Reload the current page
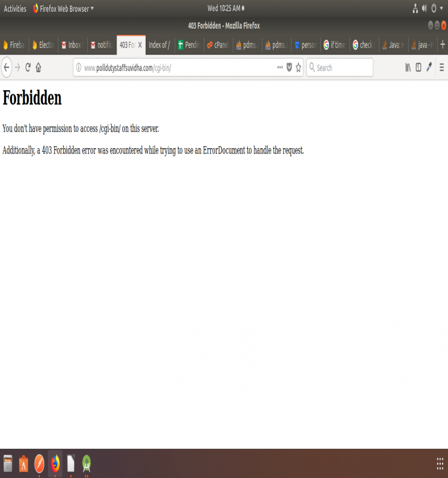The height and width of the screenshot is (478, 448). (x=27, y=68)
